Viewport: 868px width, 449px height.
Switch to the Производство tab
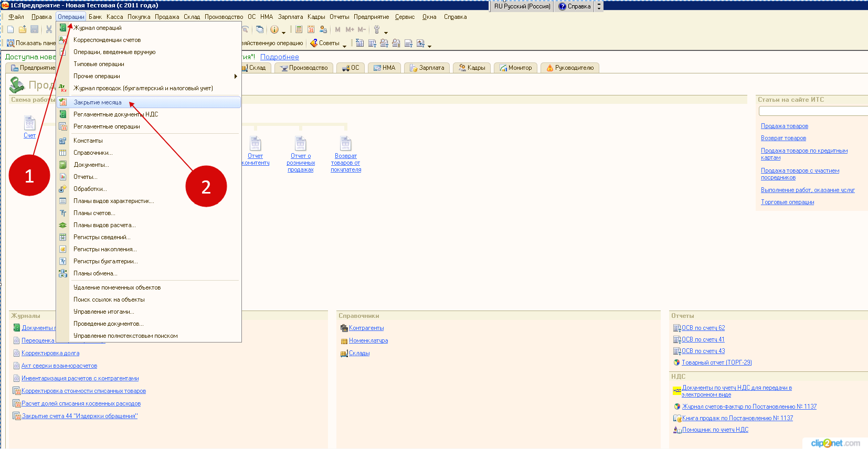click(x=304, y=68)
